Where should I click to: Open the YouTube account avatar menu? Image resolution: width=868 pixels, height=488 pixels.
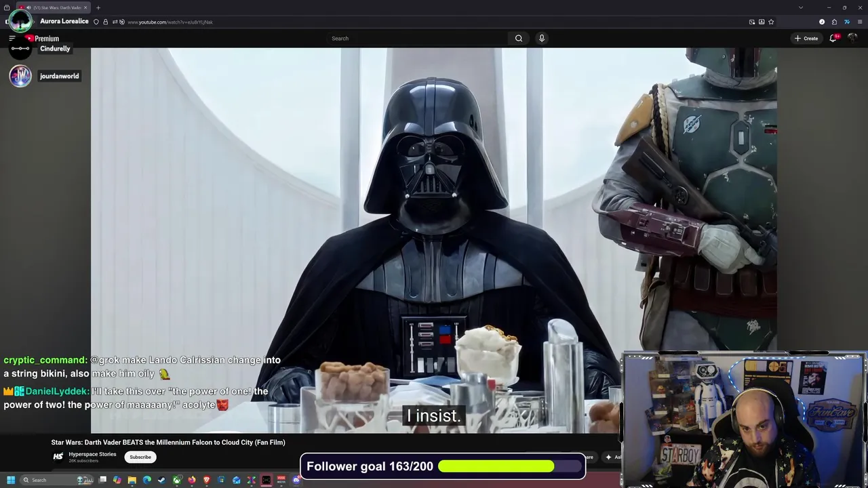[x=853, y=39]
